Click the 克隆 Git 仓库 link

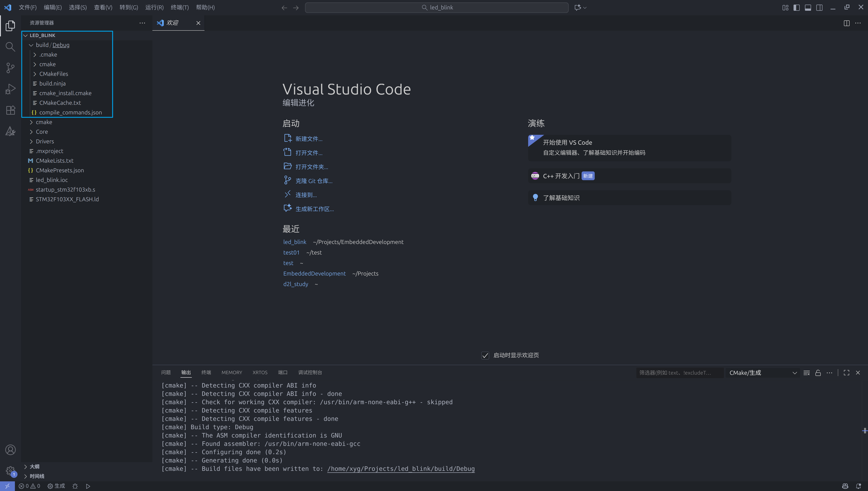click(x=313, y=181)
